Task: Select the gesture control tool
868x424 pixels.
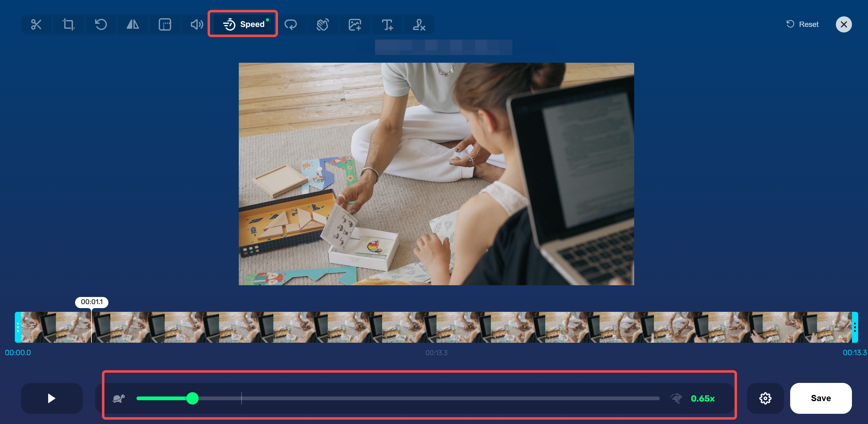Action: [322, 24]
